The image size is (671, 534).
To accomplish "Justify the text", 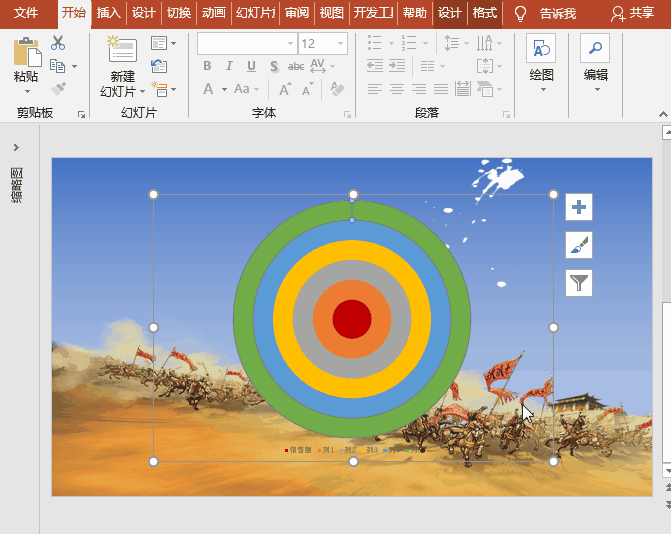I will click(441, 89).
